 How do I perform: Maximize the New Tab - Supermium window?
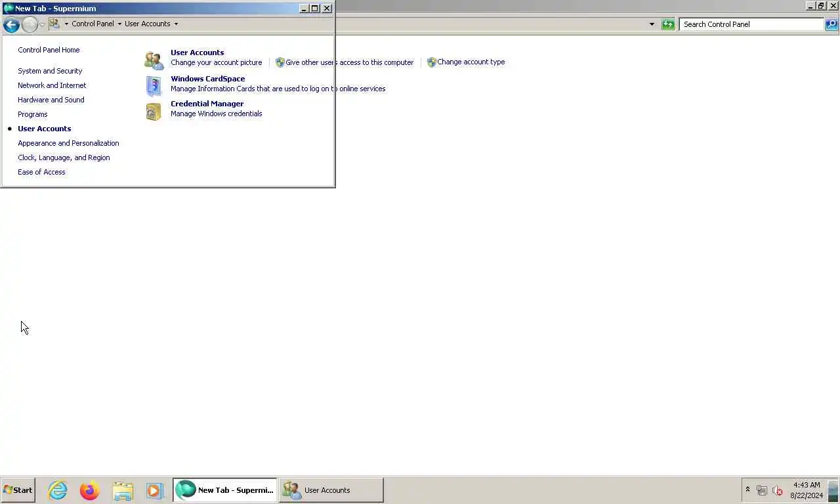[315, 9]
